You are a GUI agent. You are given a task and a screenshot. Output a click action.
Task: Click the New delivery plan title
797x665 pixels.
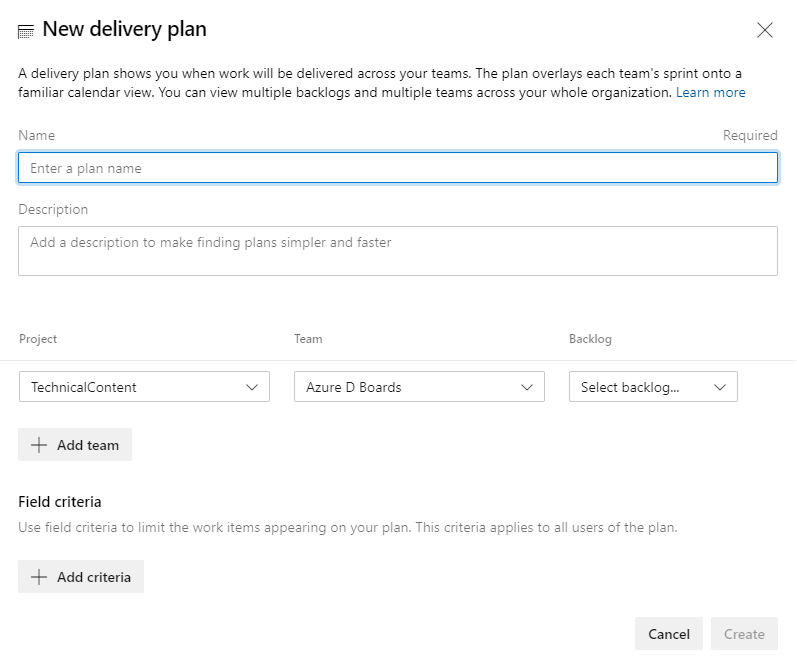coord(125,29)
